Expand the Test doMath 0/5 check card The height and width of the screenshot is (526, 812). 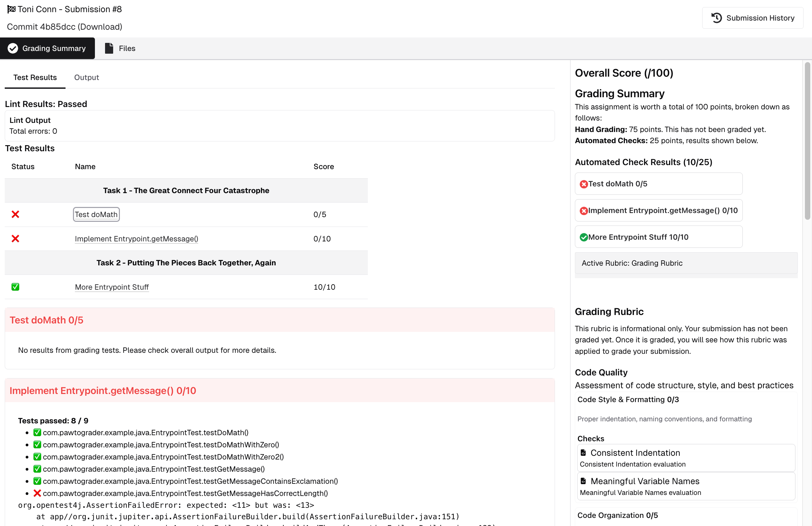[658, 184]
